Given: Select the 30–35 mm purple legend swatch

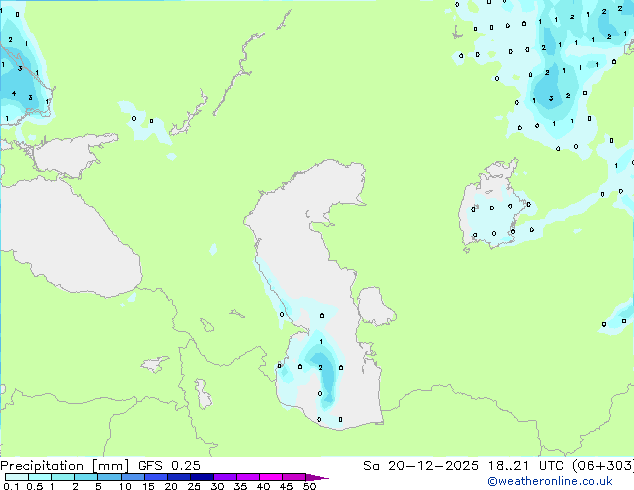Looking at the screenshot, I should 224,477.
